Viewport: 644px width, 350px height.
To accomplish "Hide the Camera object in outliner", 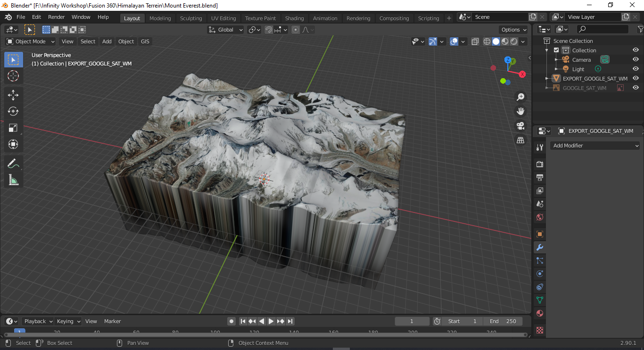I will coord(636,59).
